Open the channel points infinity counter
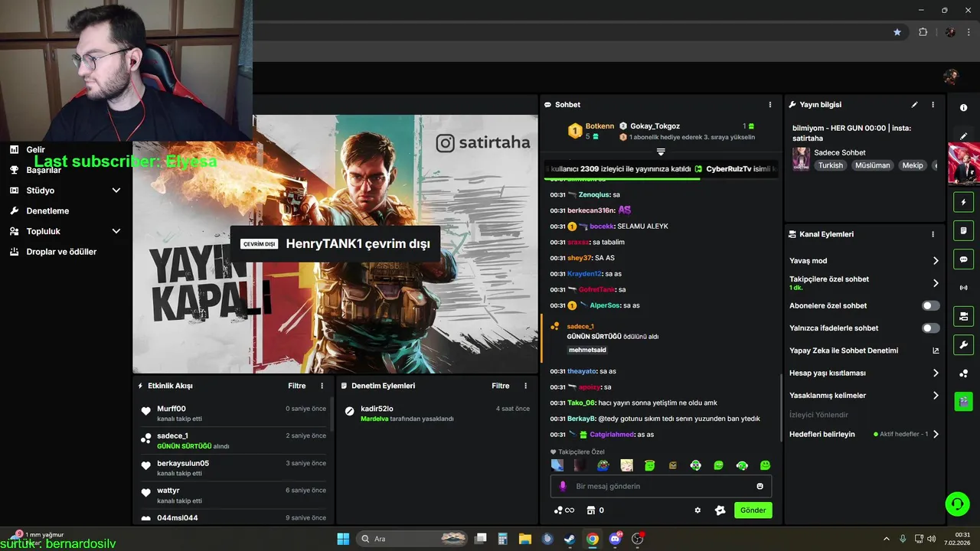980x551 pixels. [563, 510]
